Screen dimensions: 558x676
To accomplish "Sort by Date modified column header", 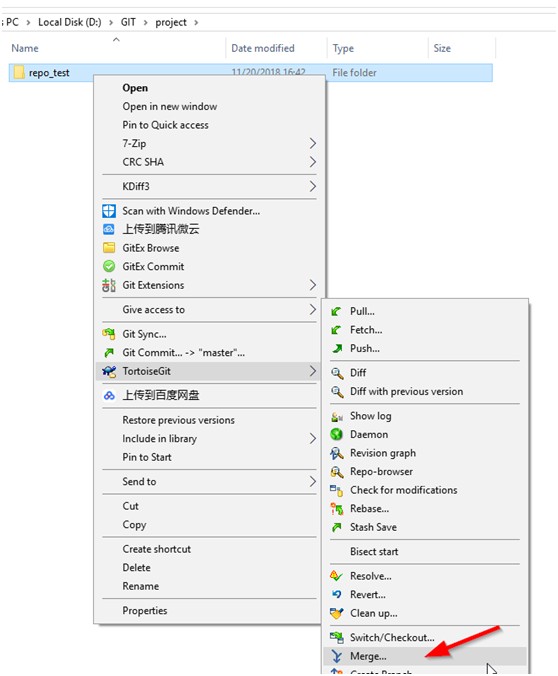I will click(263, 48).
